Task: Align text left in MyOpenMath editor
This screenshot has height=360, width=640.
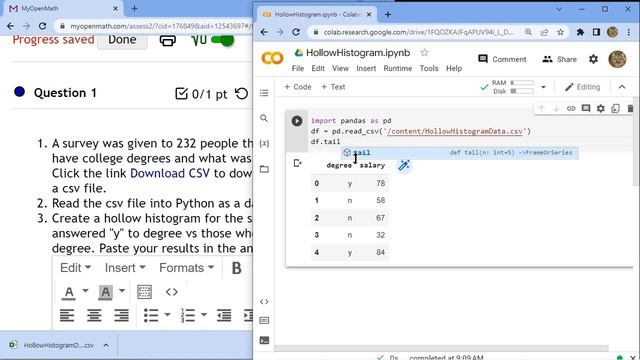Action: 67,315
